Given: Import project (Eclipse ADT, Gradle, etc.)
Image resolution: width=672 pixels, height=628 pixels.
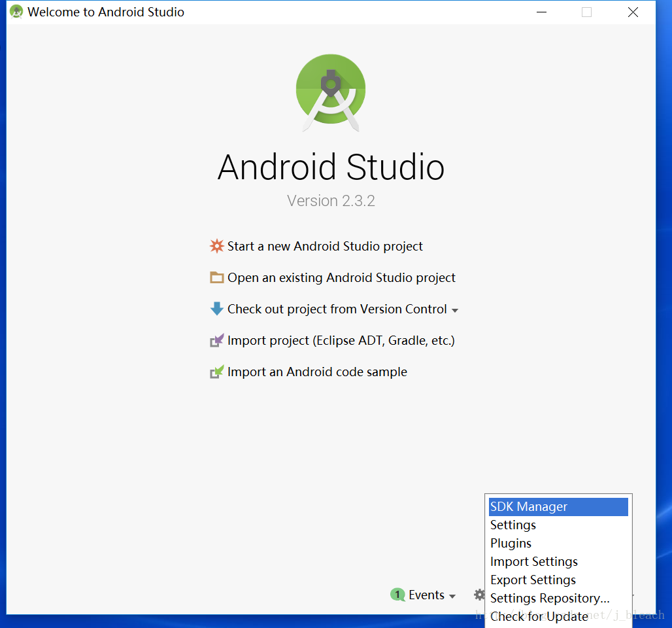Looking at the screenshot, I should 341,340.
